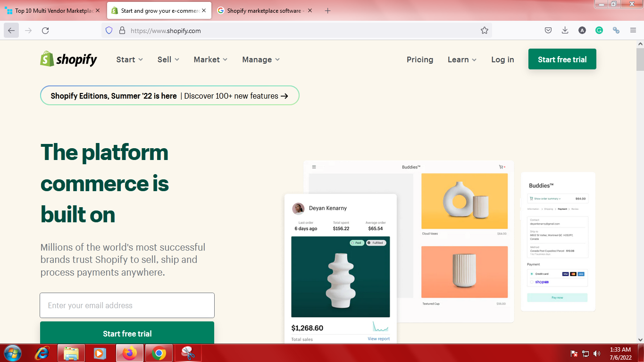The height and width of the screenshot is (362, 644).
Task: Open the Firefox hamburger application menu
Action: 633,31
